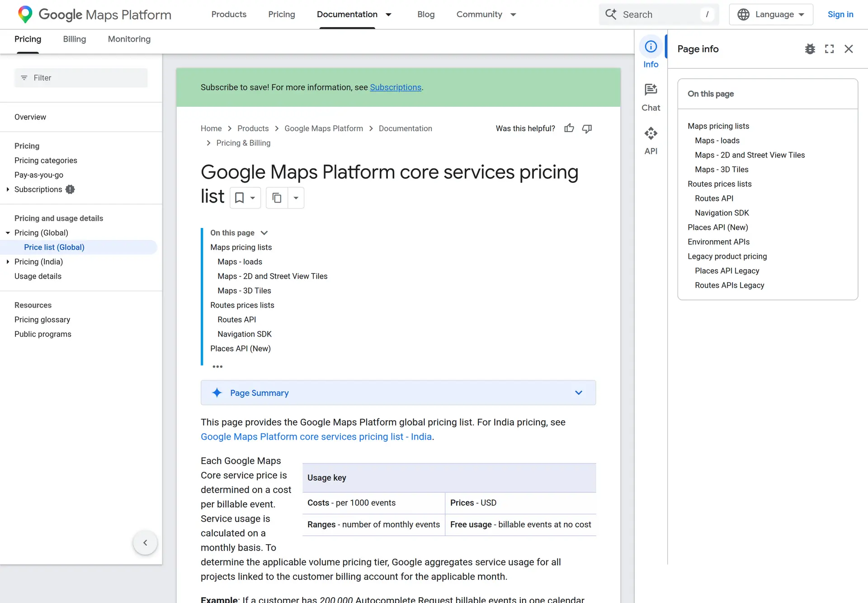Viewport: 868px width, 603px height.
Task: Click the Pricing top navigation item
Action: 282,14
